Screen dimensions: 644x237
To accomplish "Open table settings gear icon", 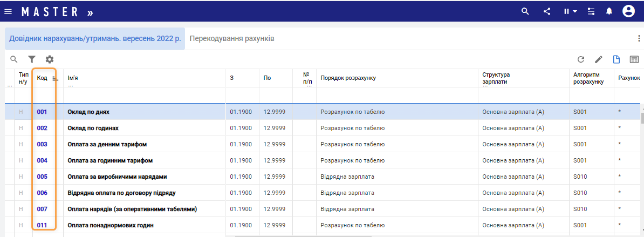I will click(50, 59).
